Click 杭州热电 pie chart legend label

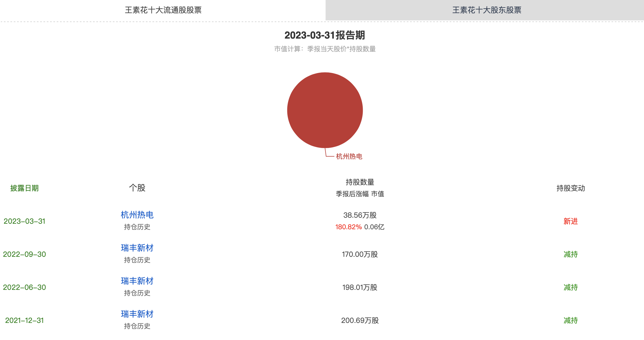click(349, 156)
